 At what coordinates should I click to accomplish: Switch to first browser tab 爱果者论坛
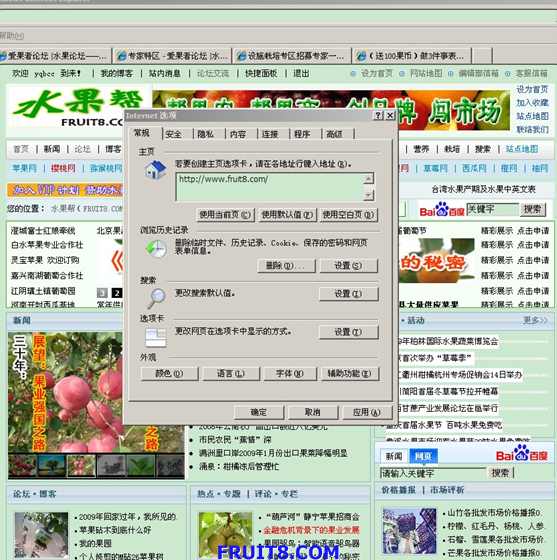(54, 56)
